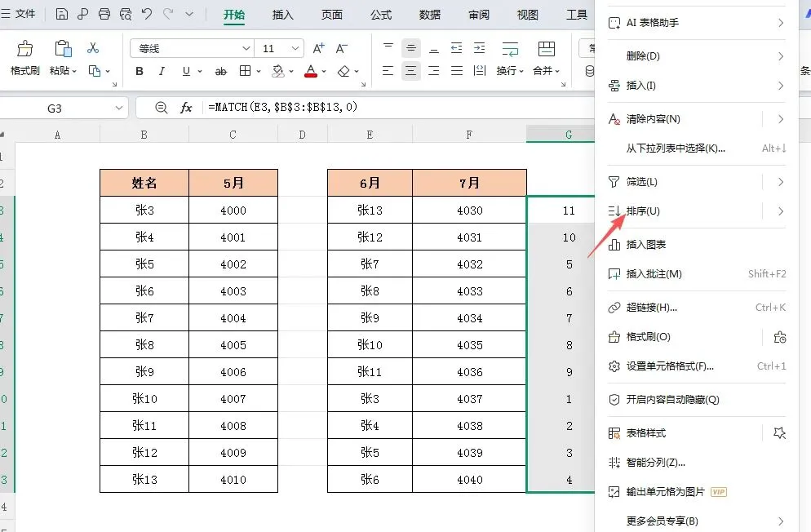Open the font name dropdown (等线)
The width and height of the screenshot is (811, 532).
(246, 49)
